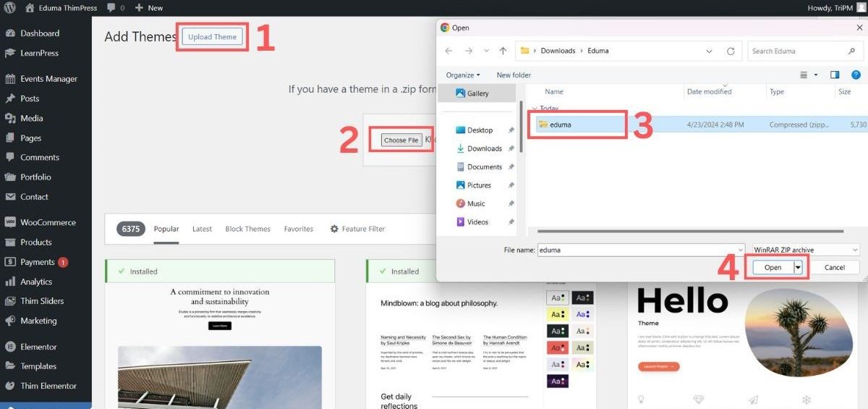Open recent locations chevron in Open dialog

tap(486, 51)
